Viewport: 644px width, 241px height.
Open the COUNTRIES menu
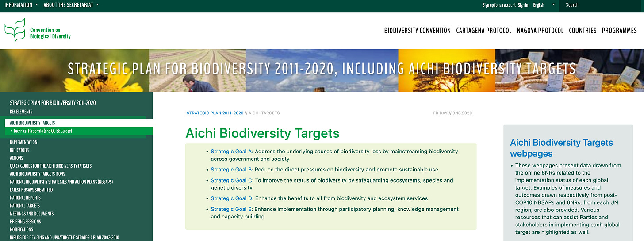point(583,31)
